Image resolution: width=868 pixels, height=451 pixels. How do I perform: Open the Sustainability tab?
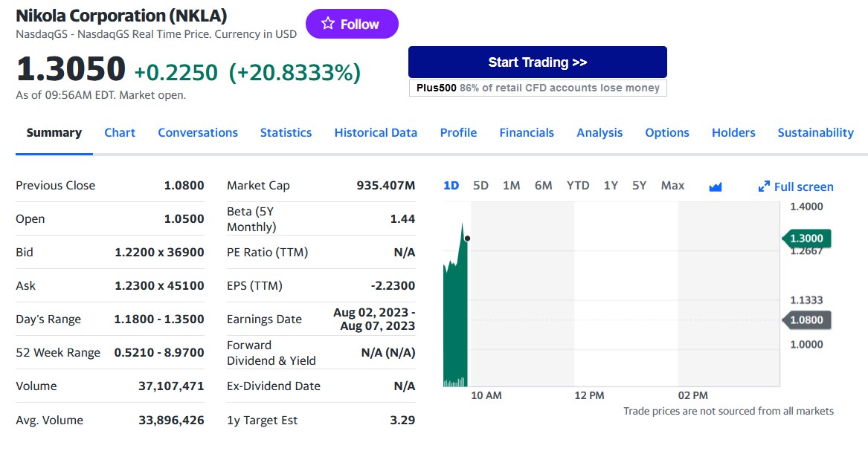pos(815,132)
